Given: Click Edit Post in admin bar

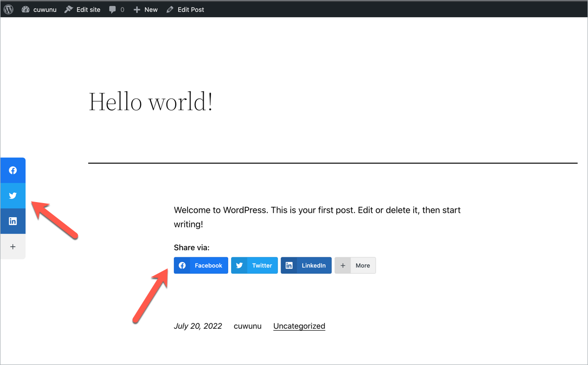Looking at the screenshot, I should pos(185,9).
